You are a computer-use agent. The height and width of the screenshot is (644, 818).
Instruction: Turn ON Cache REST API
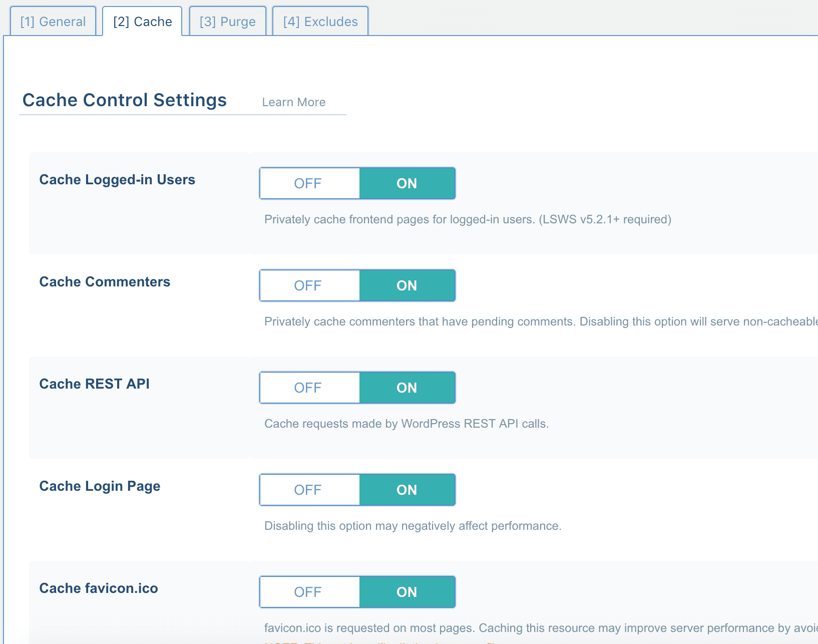[406, 388]
